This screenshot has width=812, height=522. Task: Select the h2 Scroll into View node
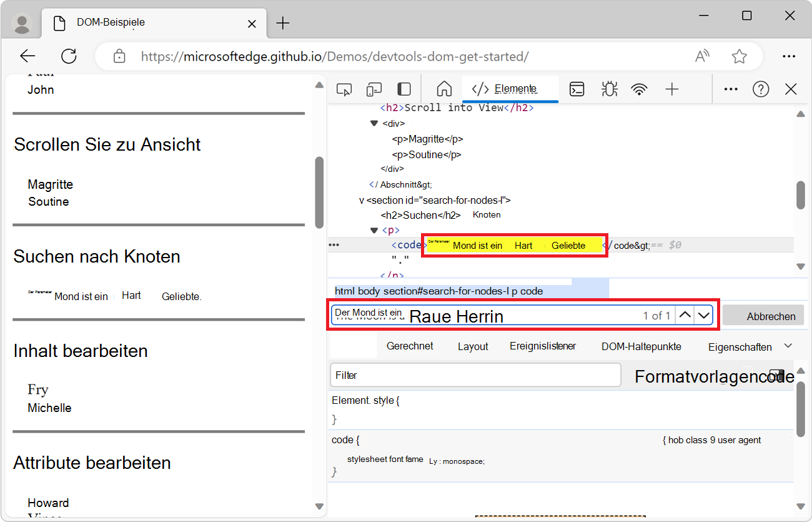457,108
